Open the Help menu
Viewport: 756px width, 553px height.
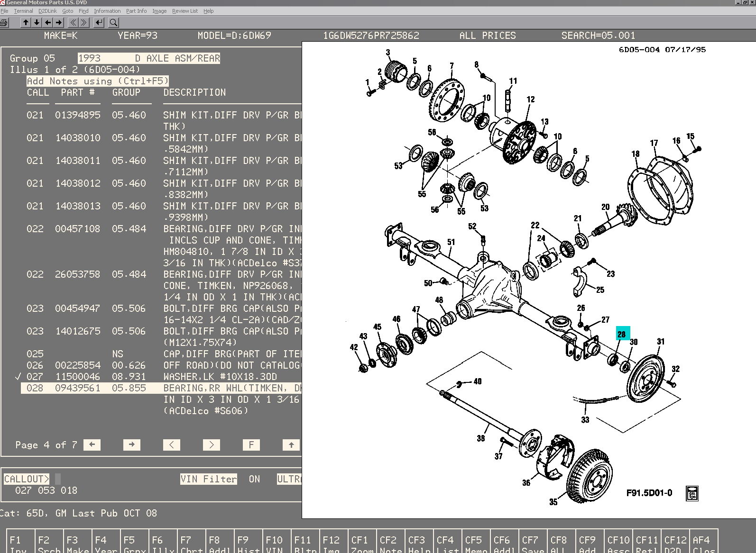pyautogui.click(x=208, y=11)
